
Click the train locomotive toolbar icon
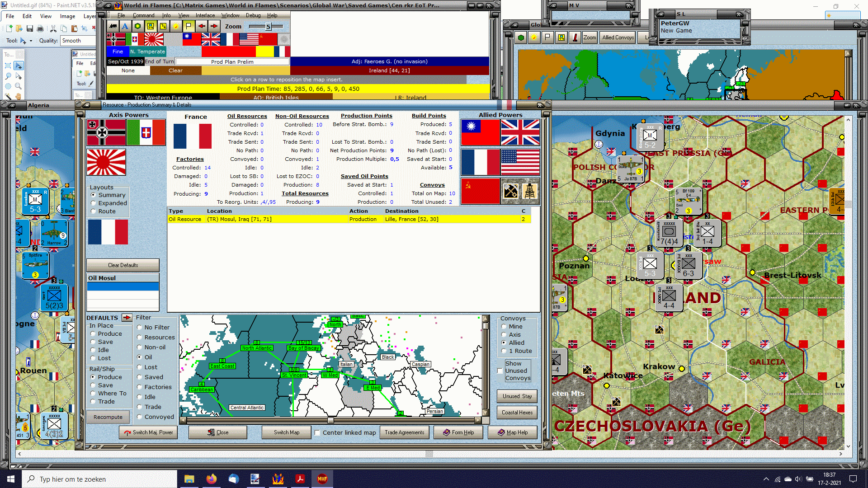click(113, 26)
